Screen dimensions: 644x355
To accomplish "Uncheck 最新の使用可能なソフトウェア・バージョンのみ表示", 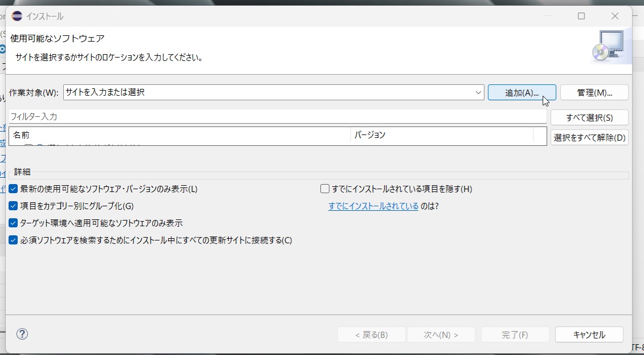I will pos(14,189).
